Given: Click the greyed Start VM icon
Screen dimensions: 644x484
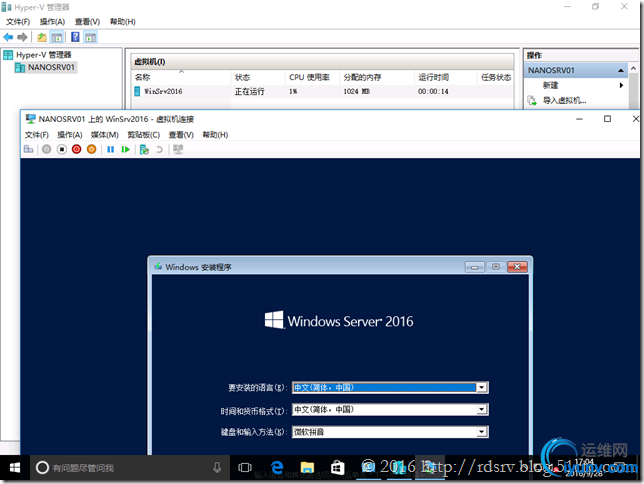Looking at the screenshot, I should click(46, 149).
